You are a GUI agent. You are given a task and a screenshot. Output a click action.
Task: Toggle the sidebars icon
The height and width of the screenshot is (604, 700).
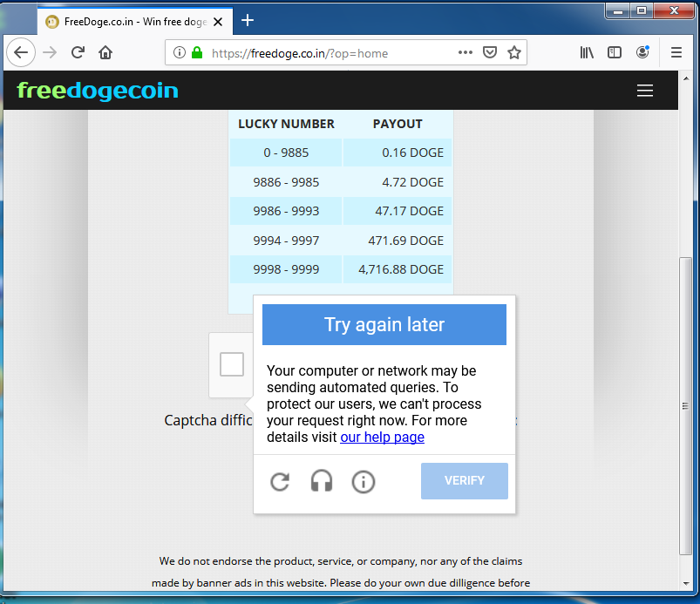[615, 52]
